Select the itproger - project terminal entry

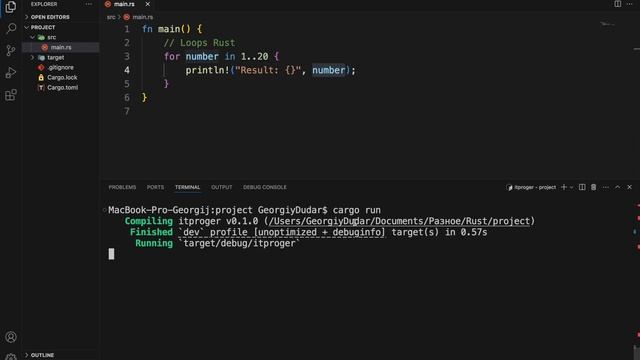coord(531,187)
